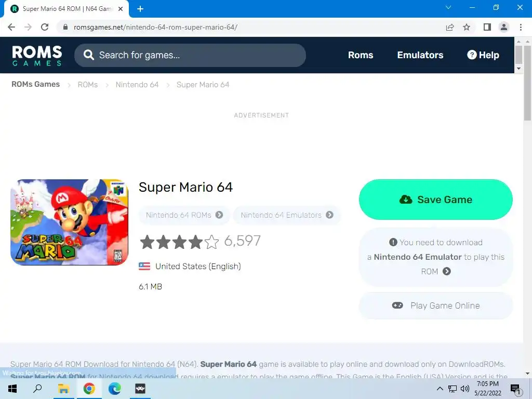Open the Help navigation menu item

click(483, 55)
